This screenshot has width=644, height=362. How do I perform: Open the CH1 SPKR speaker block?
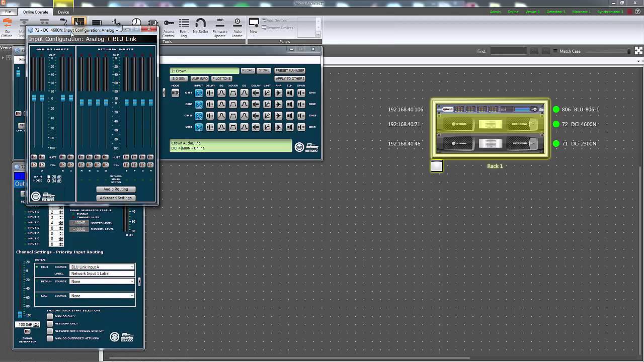301,93
